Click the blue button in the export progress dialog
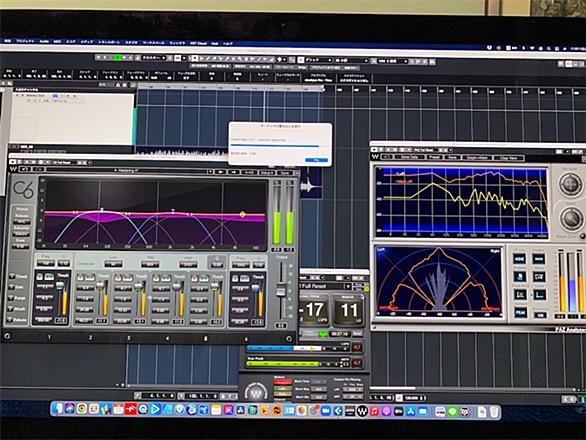This screenshot has width=586, height=440. coord(316,160)
